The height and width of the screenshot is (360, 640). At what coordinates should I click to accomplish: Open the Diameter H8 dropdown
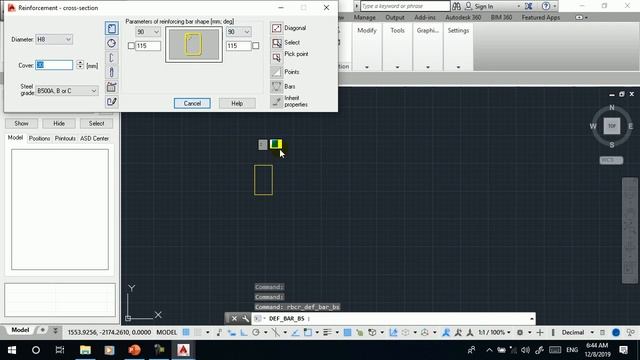54,40
